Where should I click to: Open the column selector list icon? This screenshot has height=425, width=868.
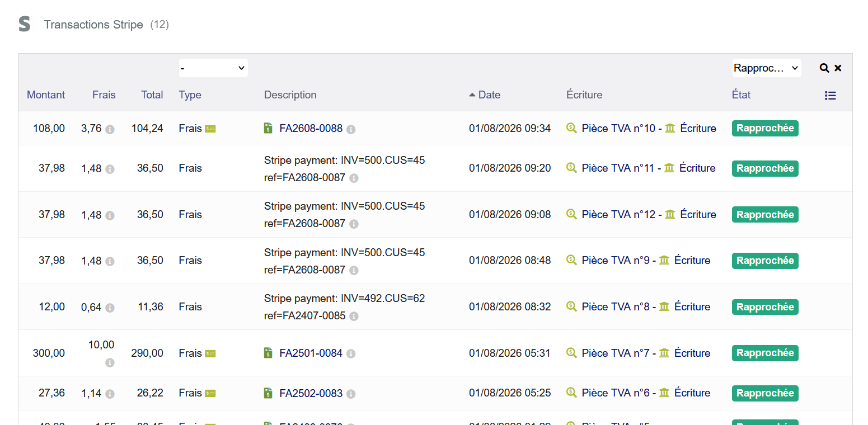(x=831, y=96)
